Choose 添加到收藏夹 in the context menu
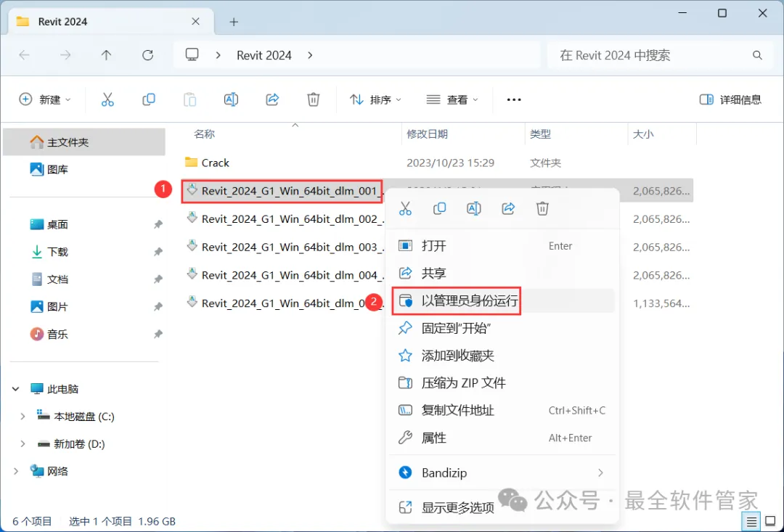The height and width of the screenshot is (532, 784). pyautogui.click(x=502, y=356)
